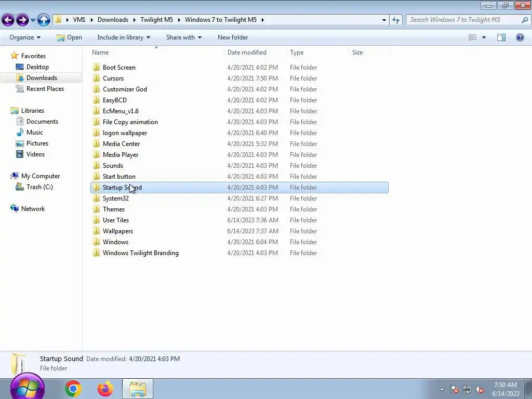The image size is (532, 399).
Task: Create a New folder
Action: [233, 37]
